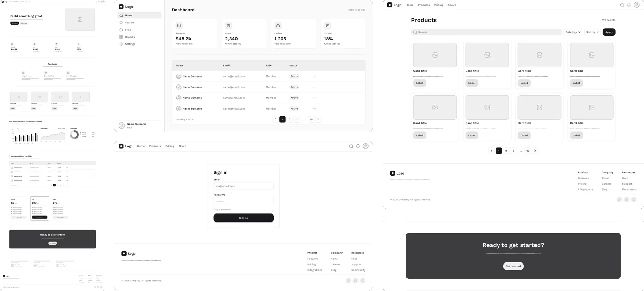This screenshot has height=291, width=644.
Task: Select Products in the Sign in frame navbar
Action: click(x=155, y=146)
